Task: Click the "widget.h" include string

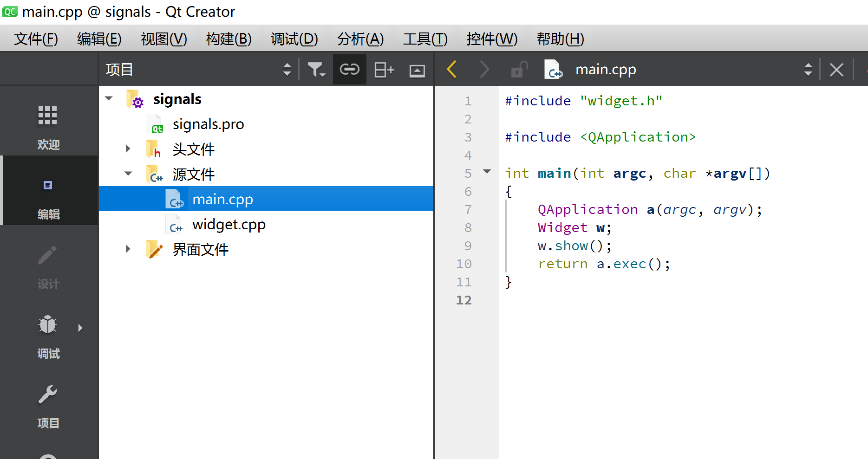Action: [621, 101]
